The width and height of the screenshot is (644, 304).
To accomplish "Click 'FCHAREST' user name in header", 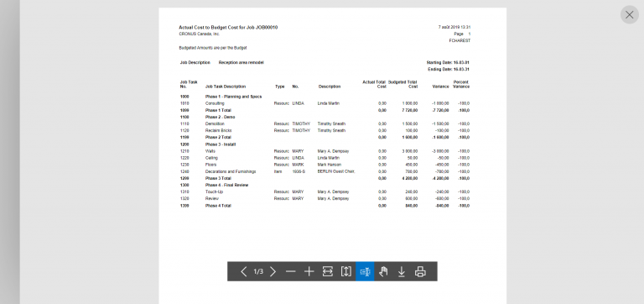I will 460,40.
